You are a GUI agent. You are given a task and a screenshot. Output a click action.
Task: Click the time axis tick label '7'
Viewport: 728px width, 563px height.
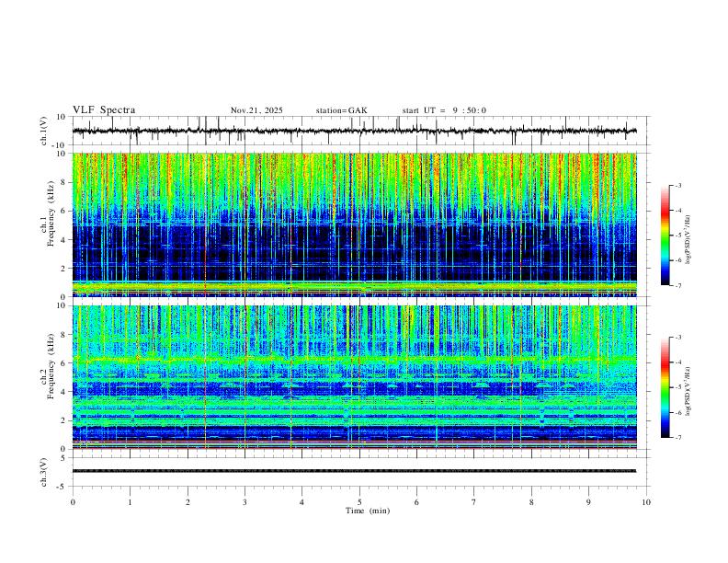(474, 502)
